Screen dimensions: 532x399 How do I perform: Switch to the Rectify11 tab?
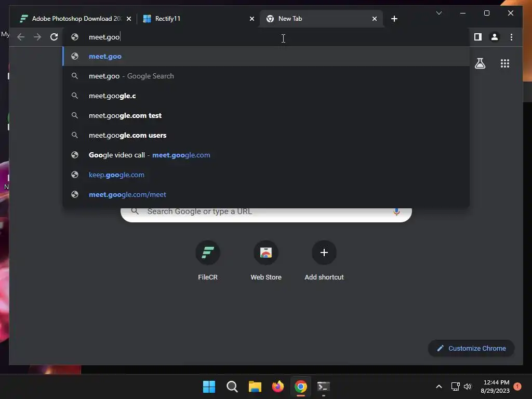tap(198, 19)
